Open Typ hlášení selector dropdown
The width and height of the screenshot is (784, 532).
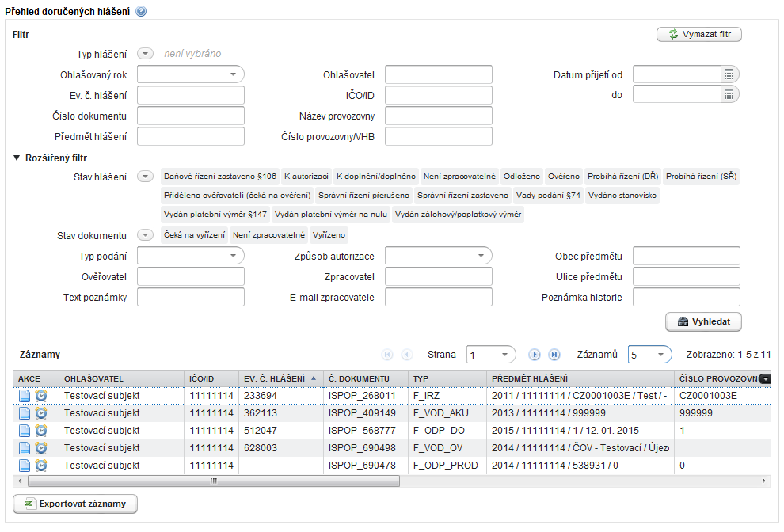pyautogui.click(x=145, y=54)
